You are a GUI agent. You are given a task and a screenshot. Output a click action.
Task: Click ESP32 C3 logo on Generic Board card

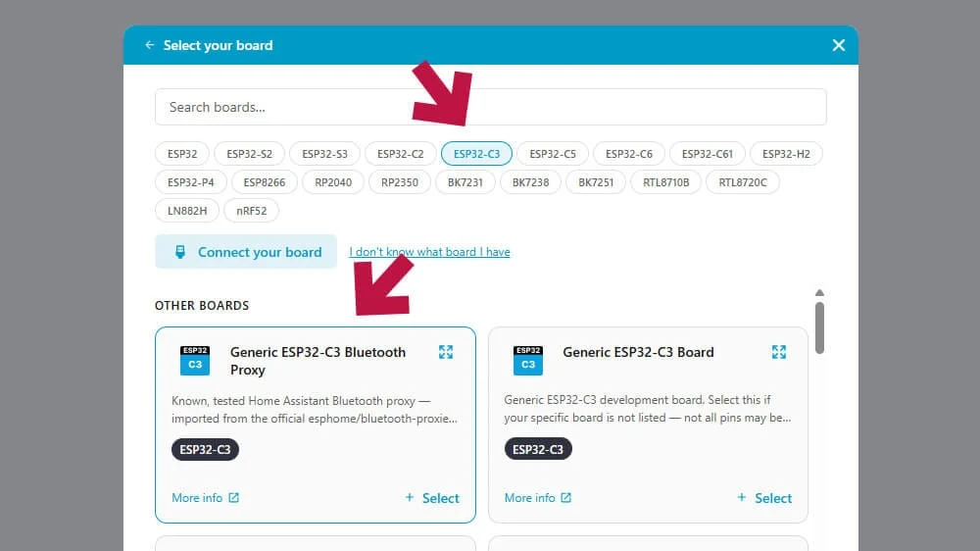click(528, 360)
